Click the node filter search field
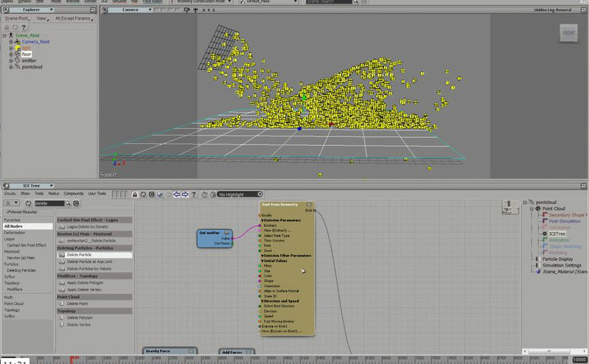Viewport: 589px width, 364px height. pyautogui.click(x=50, y=203)
